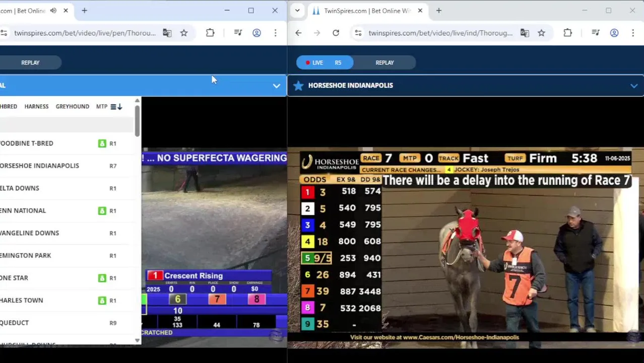Click the scroll-up arrow of the track list
This screenshot has width=644, height=363.
[137, 101]
